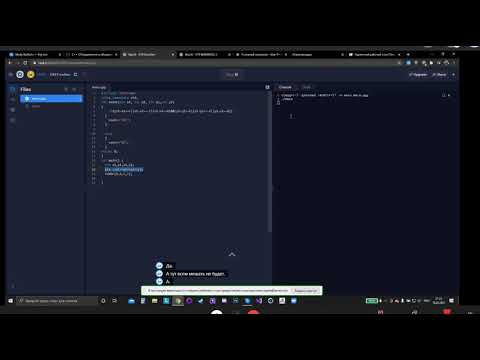Switch to the Console tab

pos(285,87)
